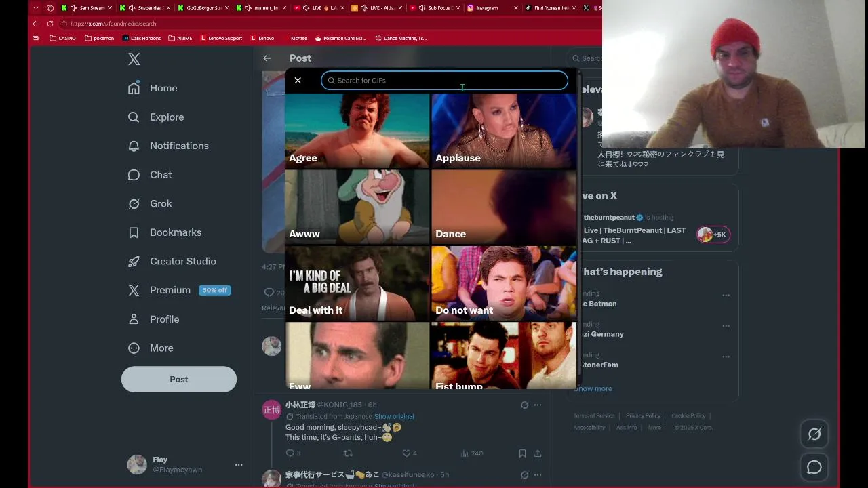The height and width of the screenshot is (488, 868).
Task: Open more options on kaseifunoako post
Action: (538, 474)
